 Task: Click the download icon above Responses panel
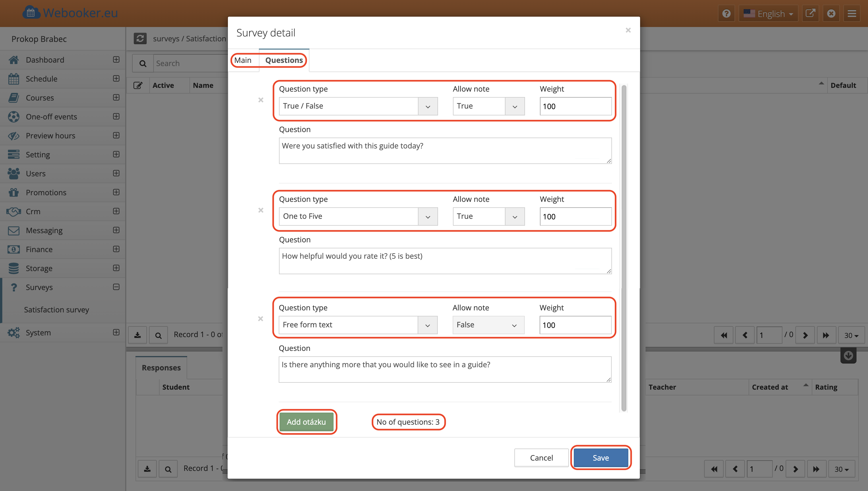point(137,335)
